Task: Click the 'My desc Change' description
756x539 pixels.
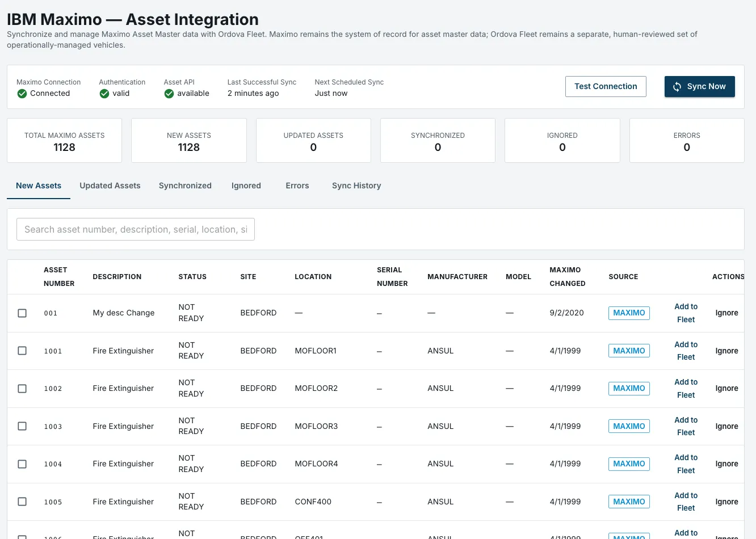Action: [124, 313]
